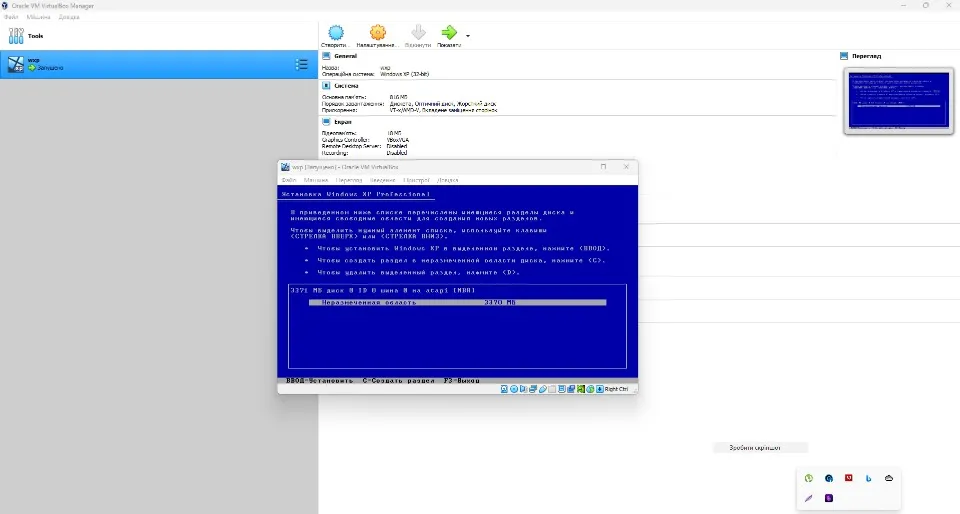The width and height of the screenshot is (960, 514).
Task: Click the Відкинути (Discard) down-arrow icon
Action: [x=418, y=32]
